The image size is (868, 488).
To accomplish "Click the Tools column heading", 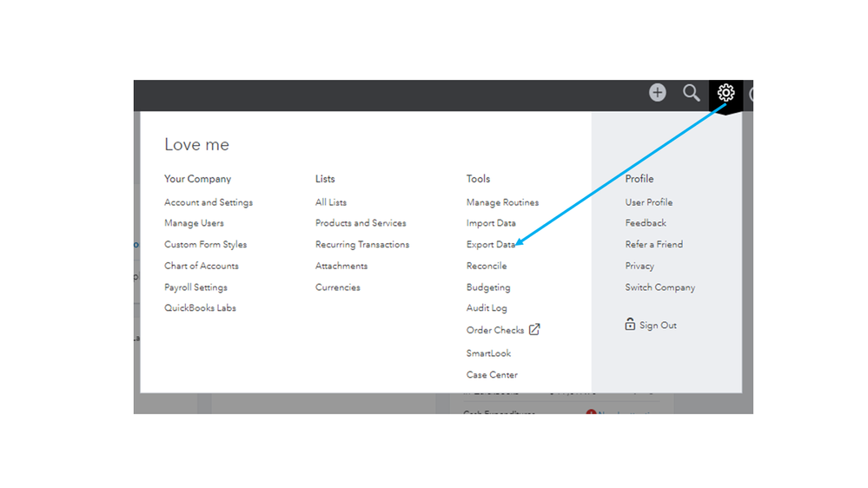I will click(478, 179).
